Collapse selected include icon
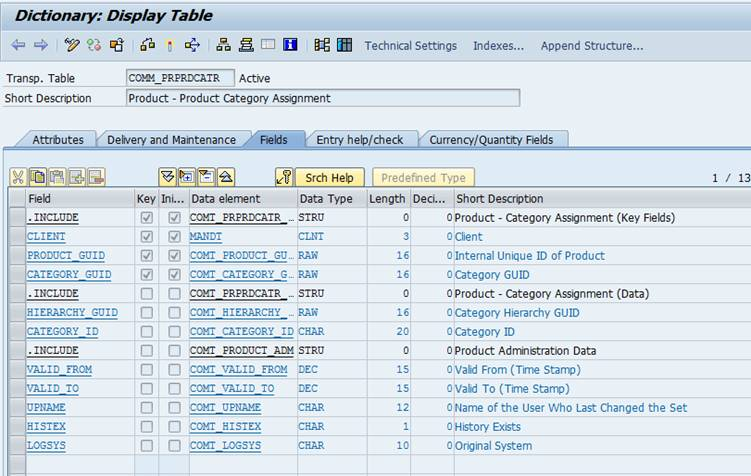Image resolution: width=751 pixels, height=476 pixels. point(206,177)
